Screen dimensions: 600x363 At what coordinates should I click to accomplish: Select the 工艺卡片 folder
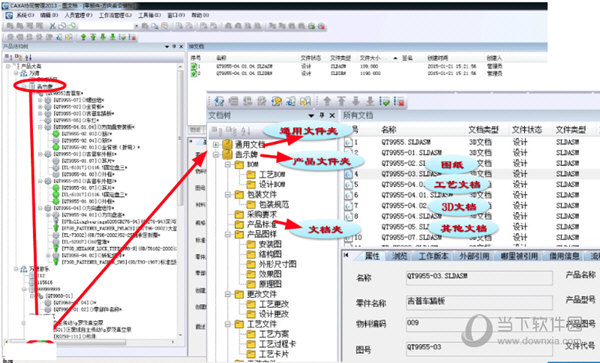pyautogui.click(x=268, y=354)
